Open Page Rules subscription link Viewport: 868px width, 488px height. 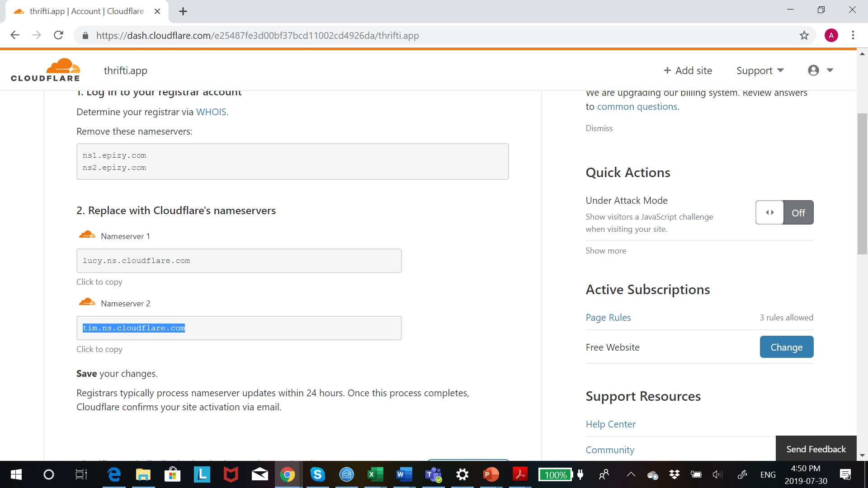608,318
